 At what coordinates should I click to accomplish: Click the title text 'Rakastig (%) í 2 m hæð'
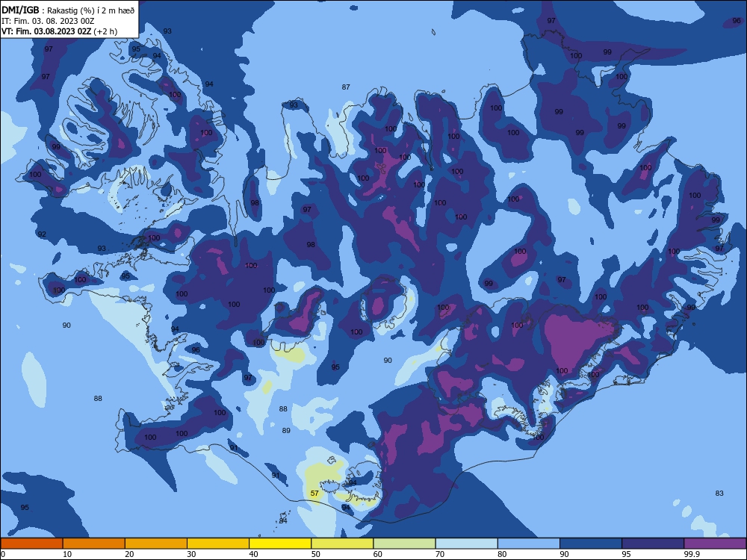coord(90,10)
